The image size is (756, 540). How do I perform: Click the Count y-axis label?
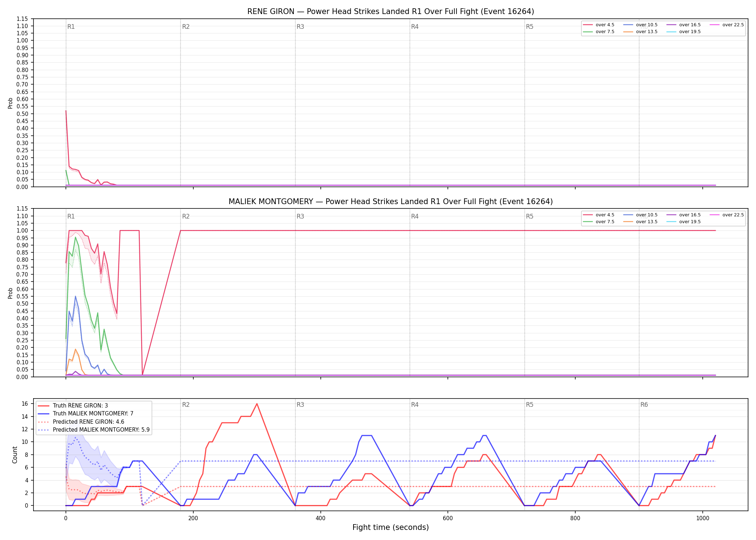click(15, 455)
